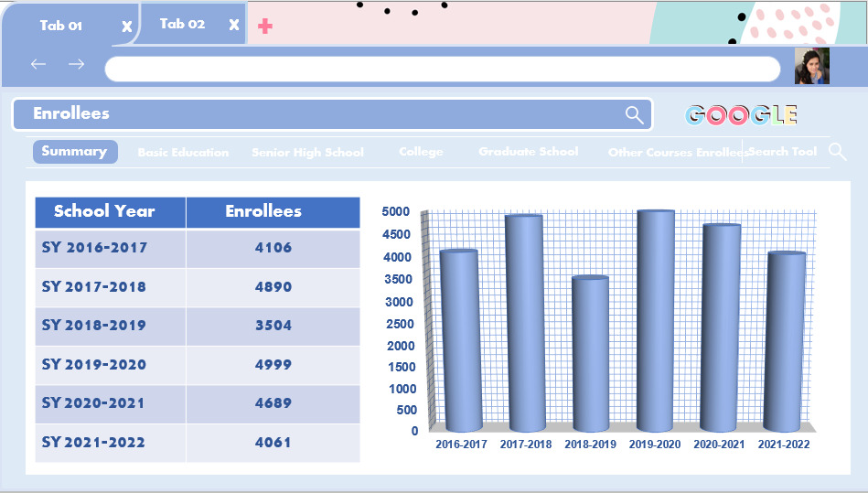This screenshot has width=868, height=493.
Task: Open the Search Tool link
Action: click(783, 152)
